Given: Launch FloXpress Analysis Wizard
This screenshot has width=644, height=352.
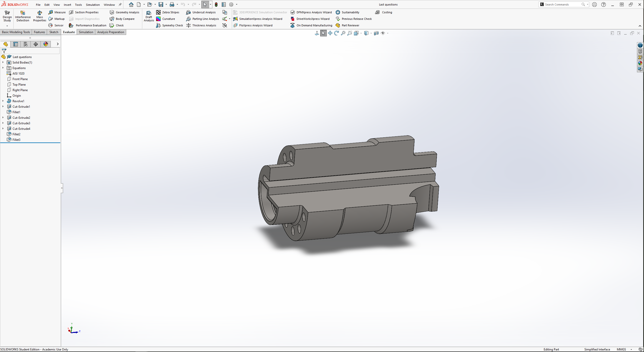Looking at the screenshot, I should (x=253, y=25).
